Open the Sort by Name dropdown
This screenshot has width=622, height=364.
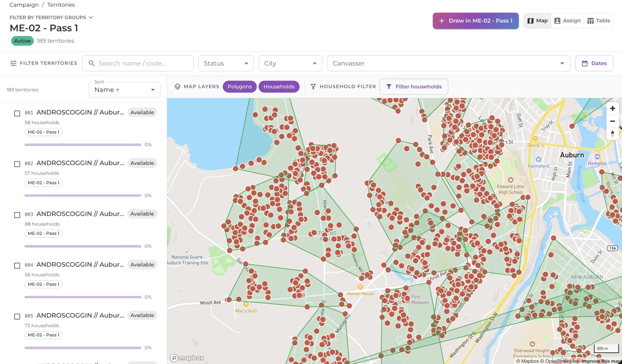(x=124, y=90)
